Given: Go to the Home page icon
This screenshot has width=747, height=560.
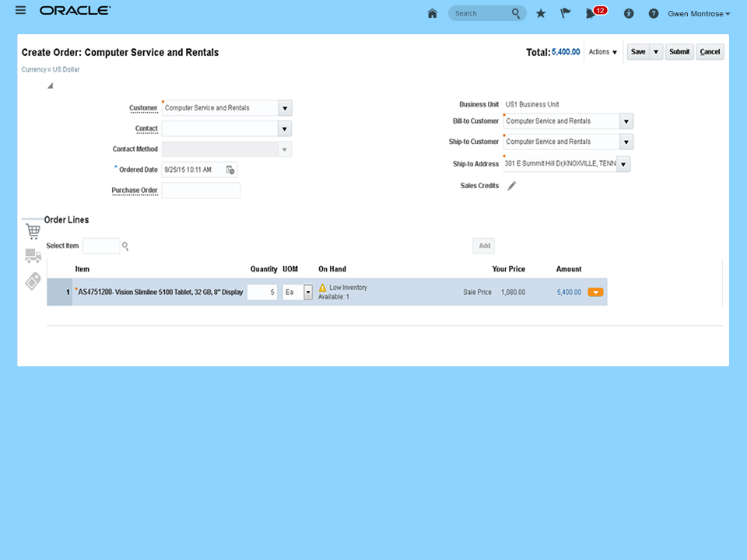Looking at the screenshot, I should [432, 13].
